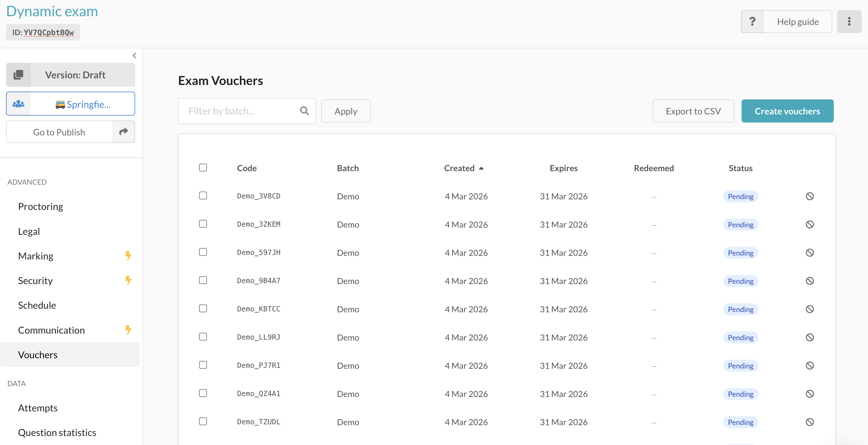Toggle the select-all vouchers checkbox
The height and width of the screenshot is (445, 868).
(203, 168)
